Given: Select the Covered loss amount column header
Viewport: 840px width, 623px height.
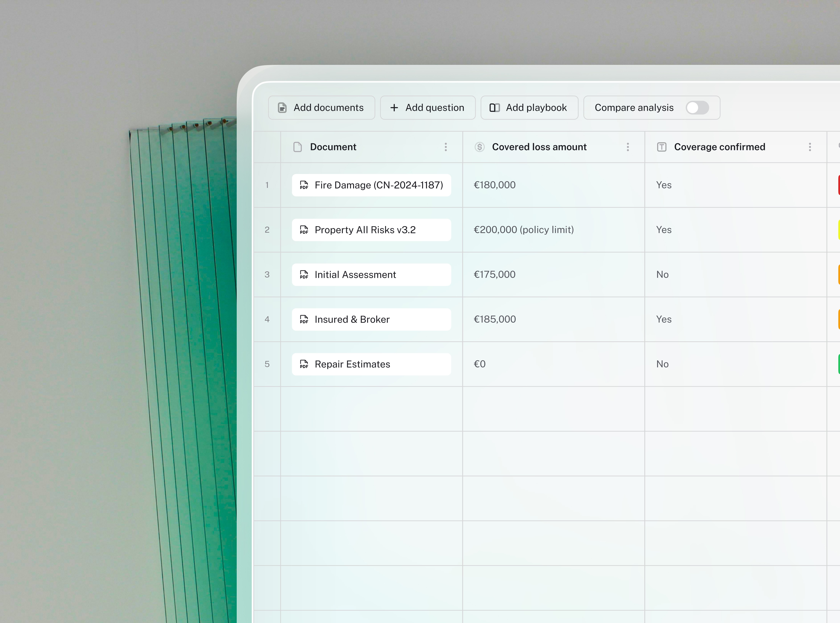Looking at the screenshot, I should pyautogui.click(x=539, y=147).
